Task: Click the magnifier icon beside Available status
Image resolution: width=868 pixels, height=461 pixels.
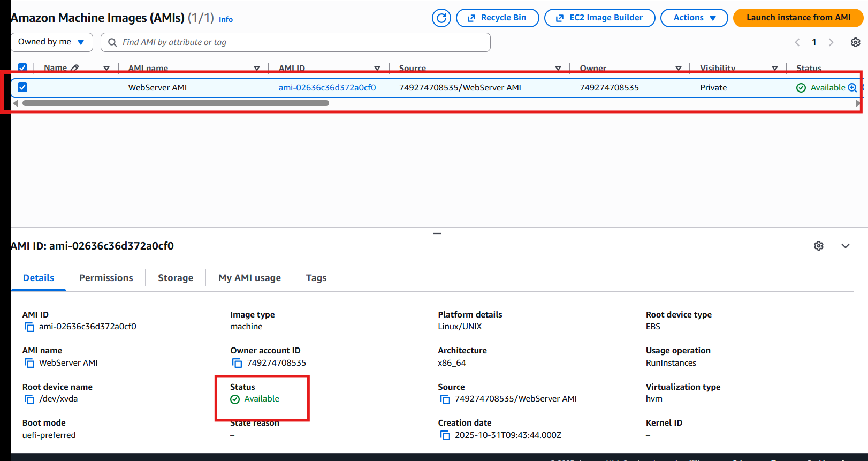Action: click(x=852, y=88)
